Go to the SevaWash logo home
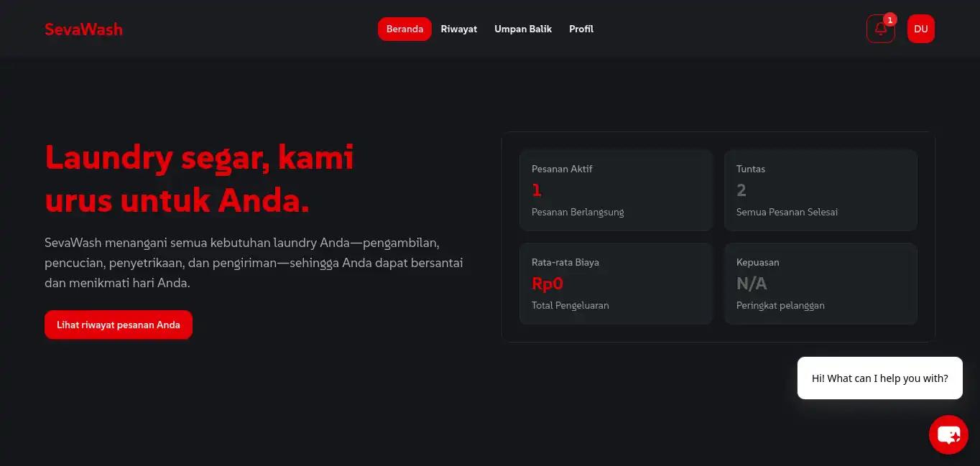 83,29
